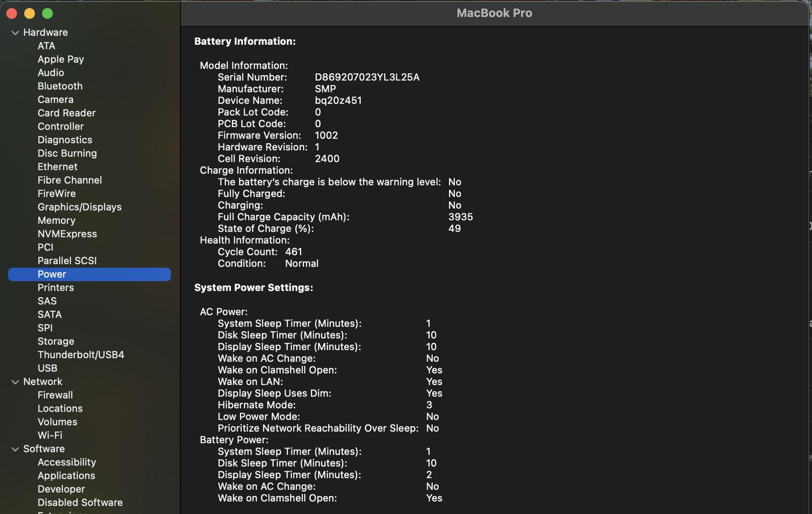Open the Graphics/Displays entry
Screen dimensions: 812x514
(79, 207)
